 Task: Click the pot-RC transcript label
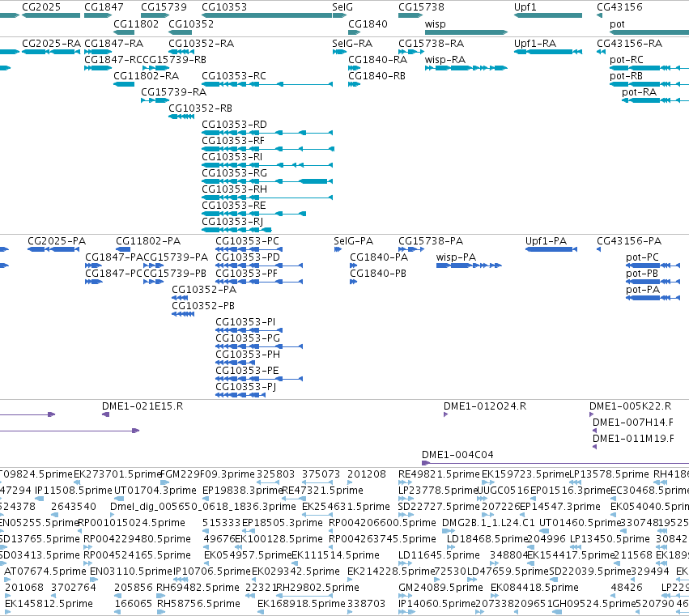[627, 60]
